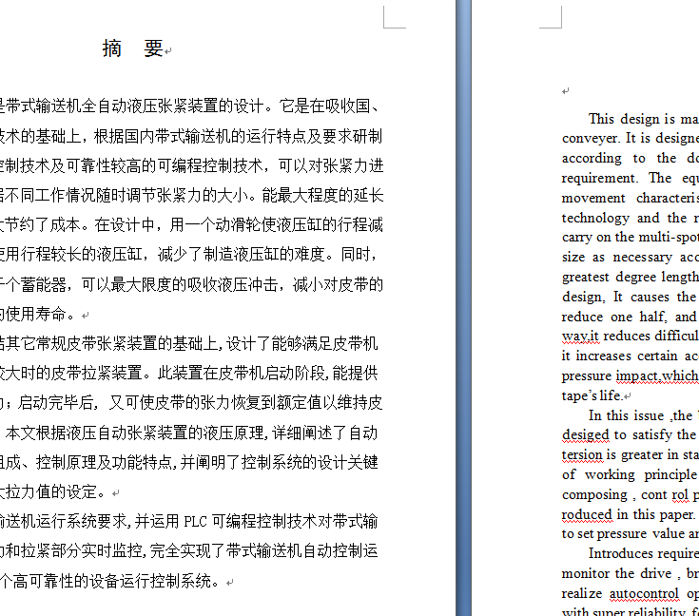This screenshot has height=616, width=699.
Task: Click the phrase "本文根据液压自动张紧装置的液压原理"
Action: pos(136,433)
